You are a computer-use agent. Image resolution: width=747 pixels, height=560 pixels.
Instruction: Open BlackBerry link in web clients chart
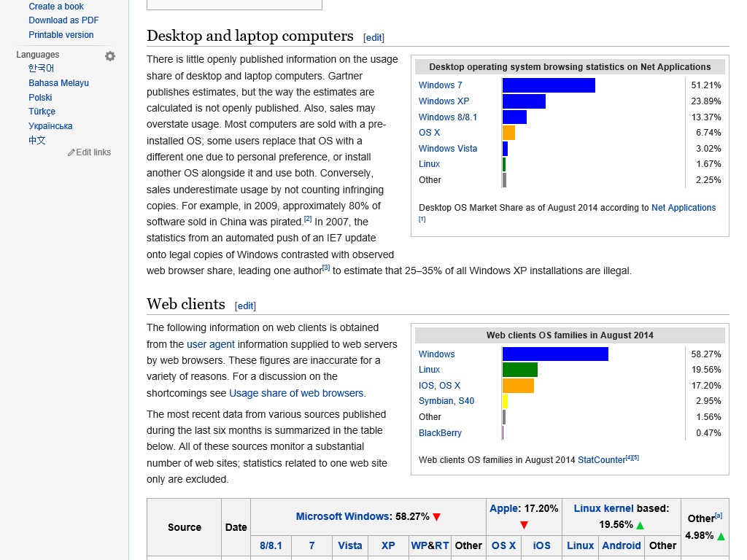(x=440, y=433)
